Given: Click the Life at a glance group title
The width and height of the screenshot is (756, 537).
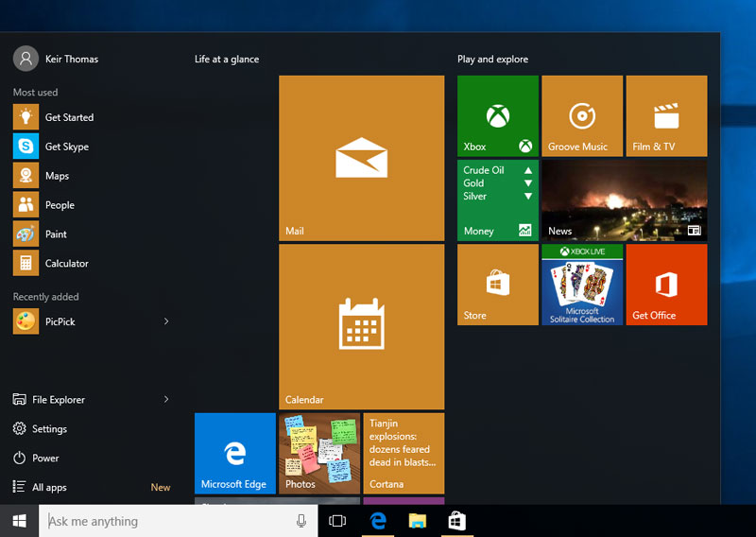Looking at the screenshot, I should tap(227, 60).
